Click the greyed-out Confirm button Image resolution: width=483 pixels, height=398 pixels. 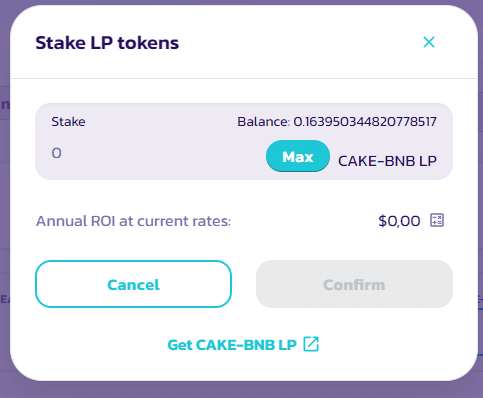coord(354,284)
